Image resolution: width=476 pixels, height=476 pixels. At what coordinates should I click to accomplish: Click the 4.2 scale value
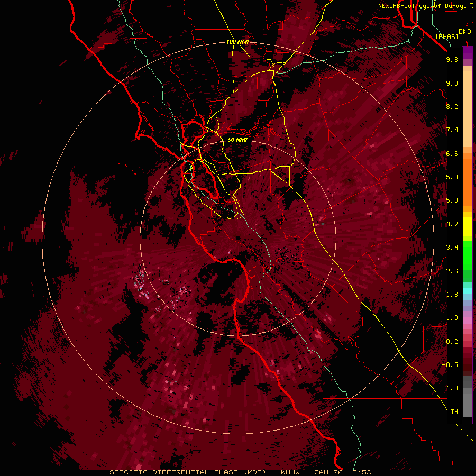(452, 224)
